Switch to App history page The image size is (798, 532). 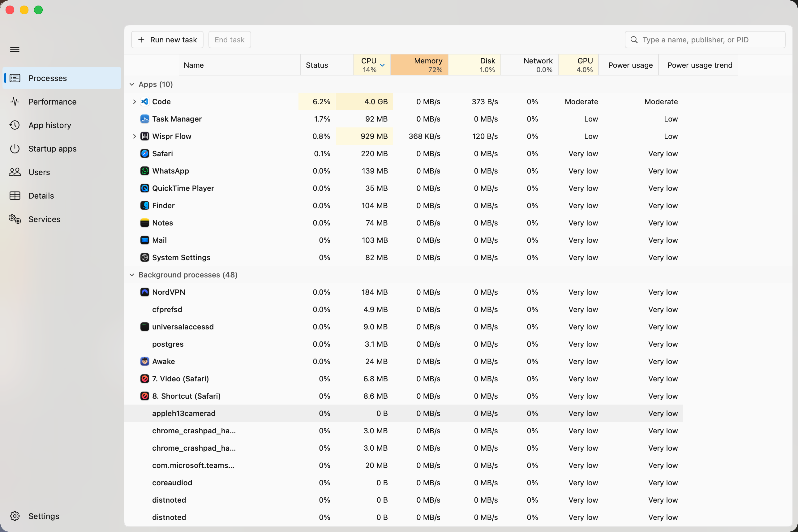coord(62,125)
